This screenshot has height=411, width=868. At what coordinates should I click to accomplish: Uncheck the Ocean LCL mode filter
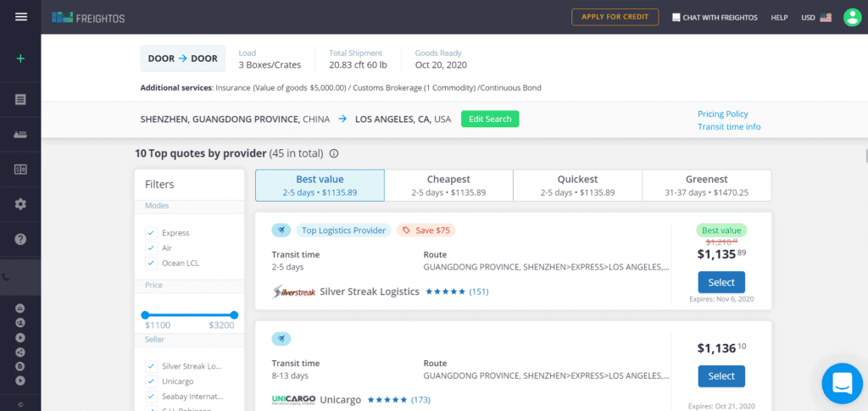tap(151, 264)
